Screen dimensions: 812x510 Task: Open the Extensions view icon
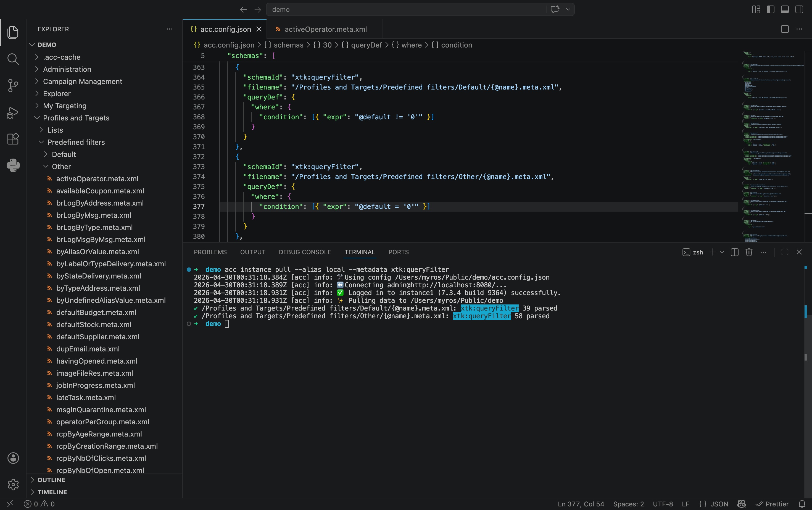[x=13, y=139]
